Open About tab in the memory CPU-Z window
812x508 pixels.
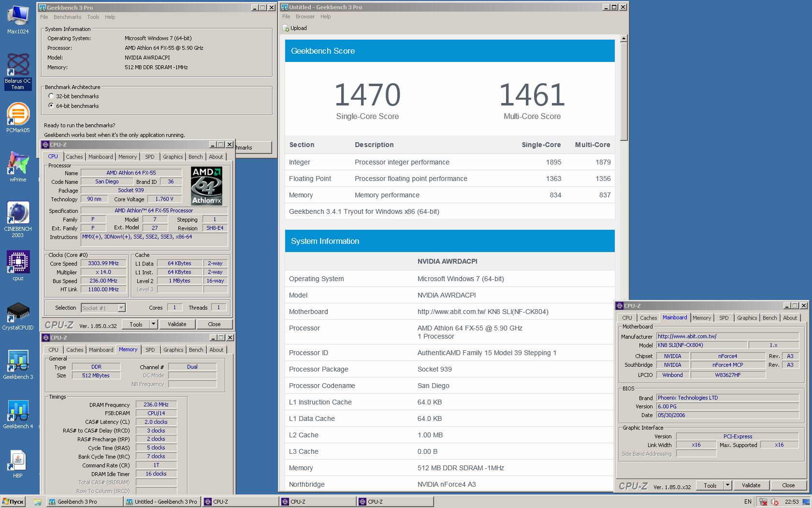[x=217, y=350]
